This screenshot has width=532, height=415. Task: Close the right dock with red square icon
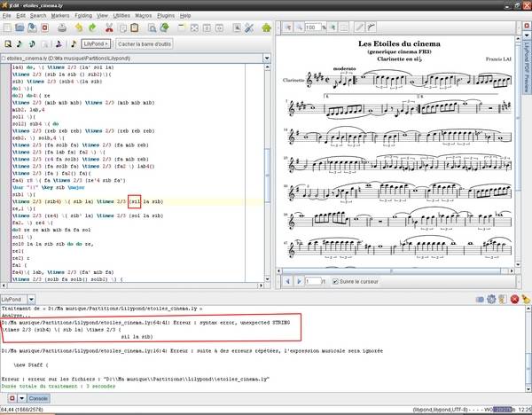527,26
